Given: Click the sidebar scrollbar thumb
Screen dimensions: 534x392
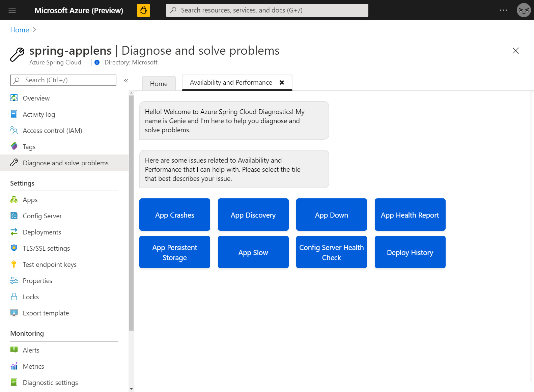Looking at the screenshot, I should [x=131, y=213].
